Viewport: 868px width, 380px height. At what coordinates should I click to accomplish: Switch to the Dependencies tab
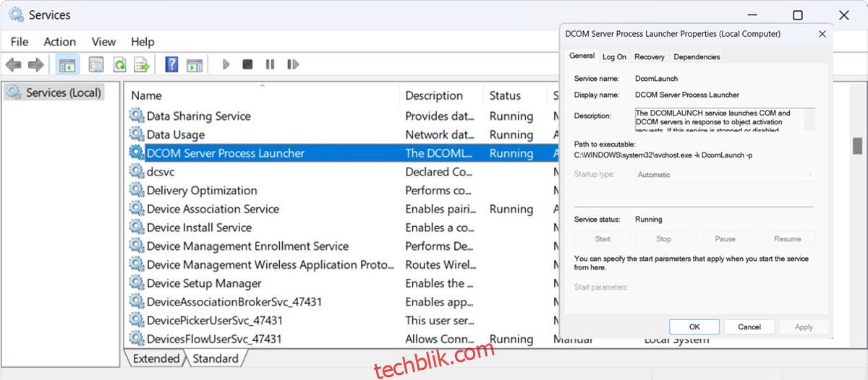click(697, 56)
